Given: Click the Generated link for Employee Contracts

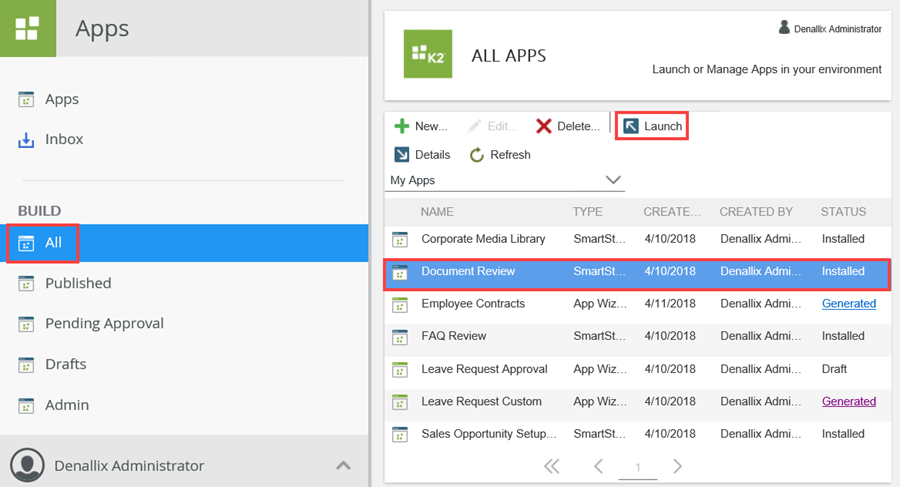Looking at the screenshot, I should (848, 304).
